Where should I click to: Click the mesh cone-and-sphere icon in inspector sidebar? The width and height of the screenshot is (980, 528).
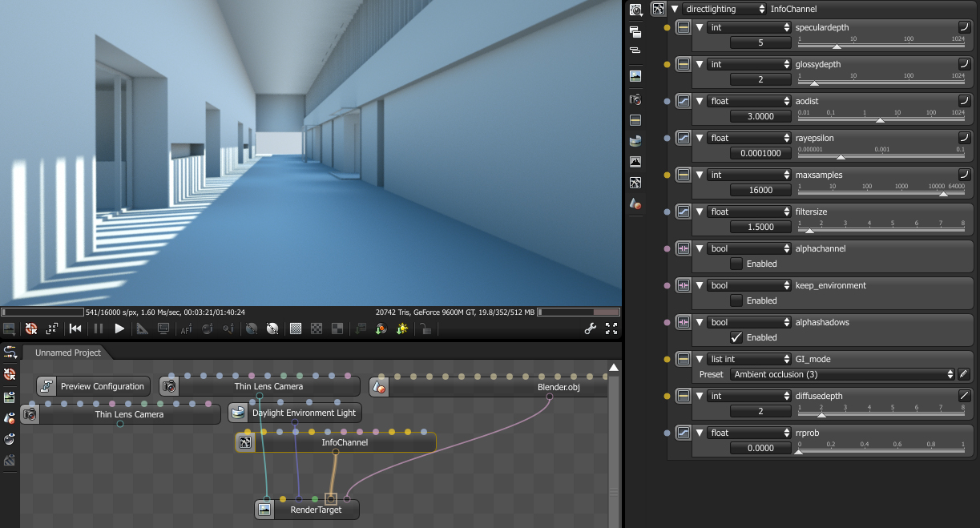coord(635,204)
